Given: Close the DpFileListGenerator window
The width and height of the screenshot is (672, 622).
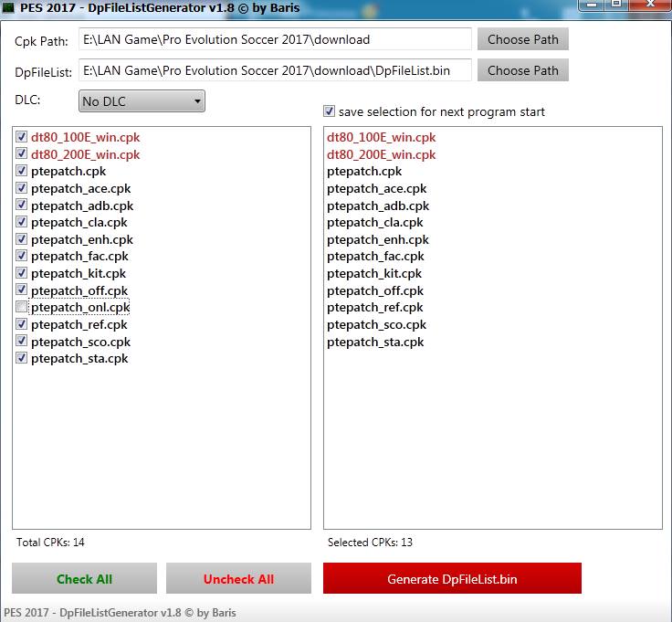Looking at the screenshot, I should (650, 5).
